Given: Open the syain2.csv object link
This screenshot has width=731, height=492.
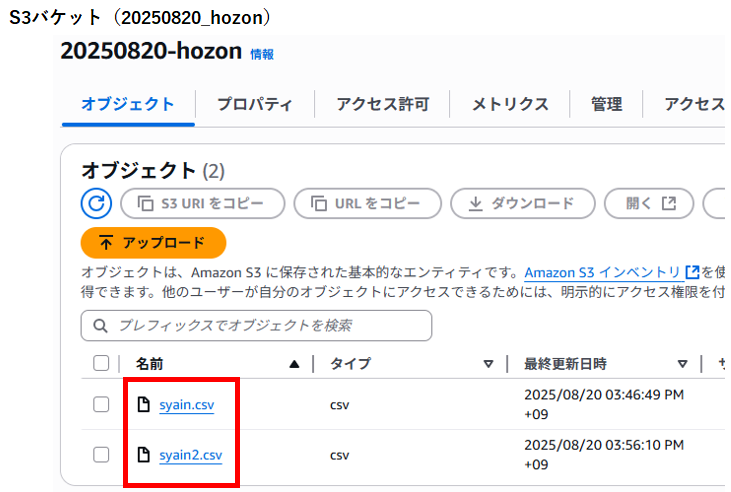Looking at the screenshot, I should click(191, 455).
